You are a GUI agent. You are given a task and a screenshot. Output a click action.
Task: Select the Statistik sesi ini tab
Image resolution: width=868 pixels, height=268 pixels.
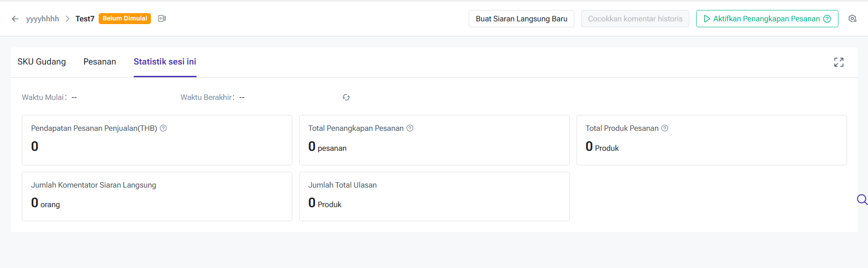165,62
